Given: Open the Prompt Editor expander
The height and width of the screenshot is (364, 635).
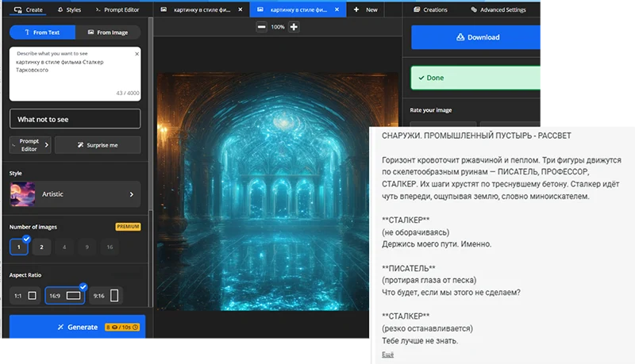Looking at the screenshot, I should click(30, 145).
